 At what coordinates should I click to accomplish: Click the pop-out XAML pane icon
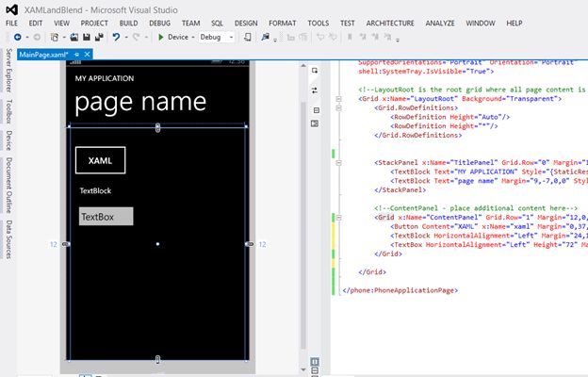pyautogui.click(x=314, y=70)
